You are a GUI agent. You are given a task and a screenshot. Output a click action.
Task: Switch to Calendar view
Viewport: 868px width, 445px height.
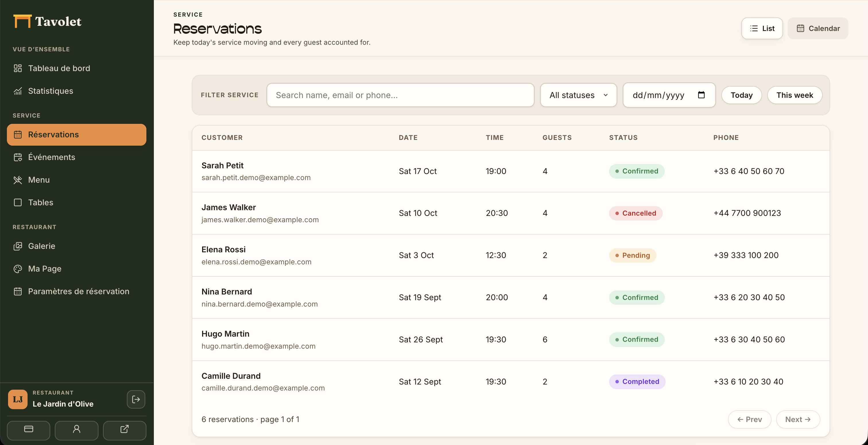tap(818, 28)
